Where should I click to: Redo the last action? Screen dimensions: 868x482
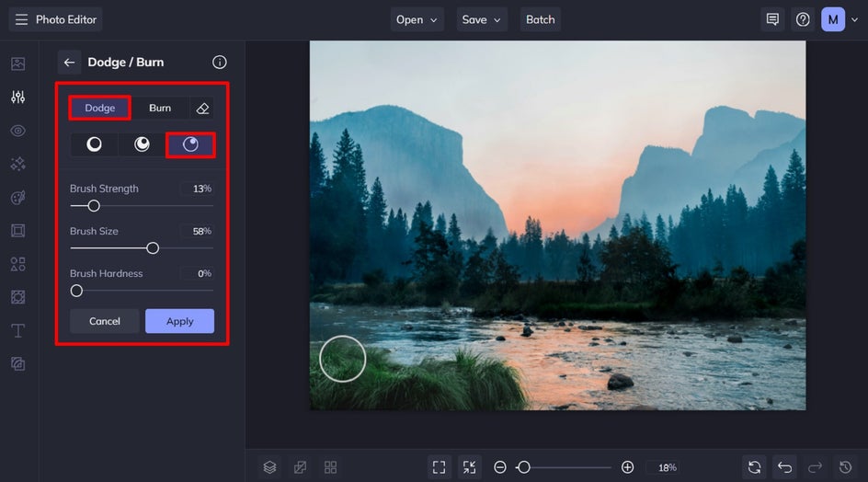click(815, 467)
